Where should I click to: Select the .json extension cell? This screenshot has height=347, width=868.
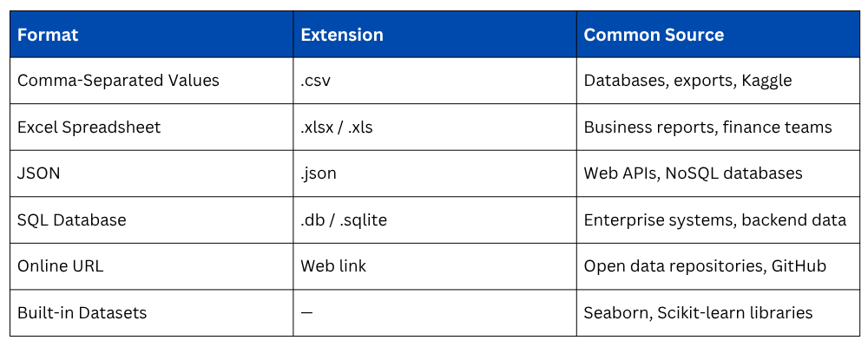pyautogui.click(x=319, y=173)
